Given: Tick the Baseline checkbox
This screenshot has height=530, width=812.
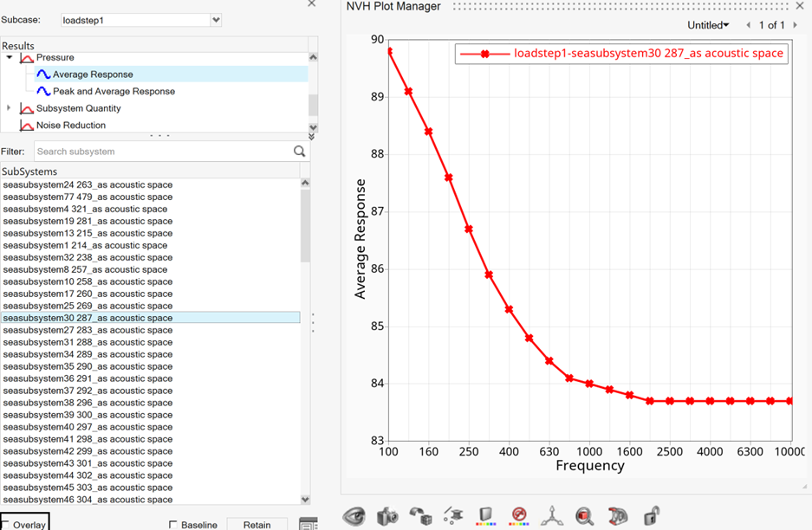Looking at the screenshot, I should 173,526.
